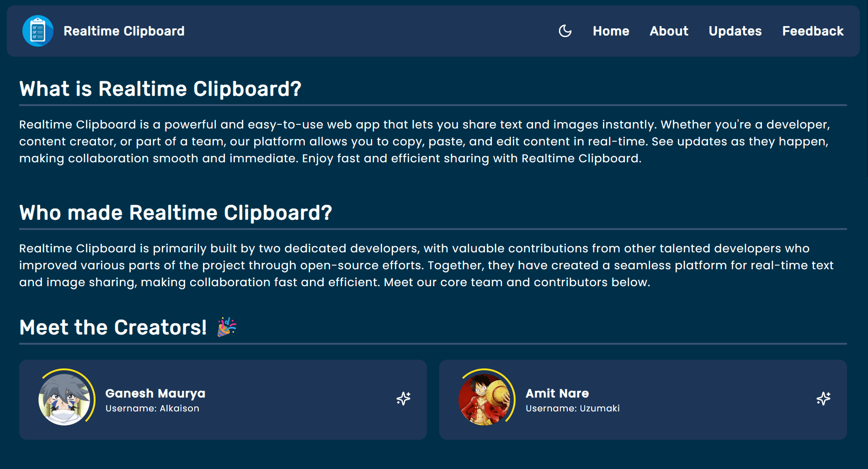
Task: Open the Feedback page
Action: click(x=812, y=31)
